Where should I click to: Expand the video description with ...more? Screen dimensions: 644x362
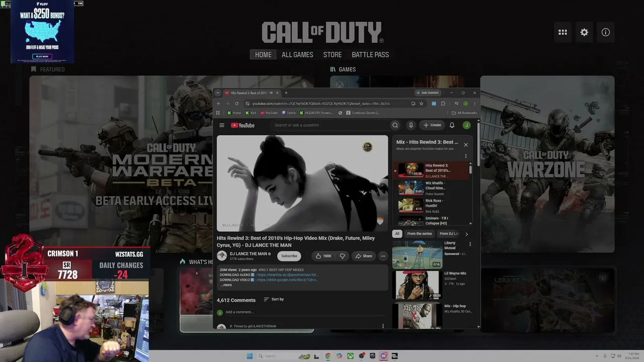coord(226,285)
